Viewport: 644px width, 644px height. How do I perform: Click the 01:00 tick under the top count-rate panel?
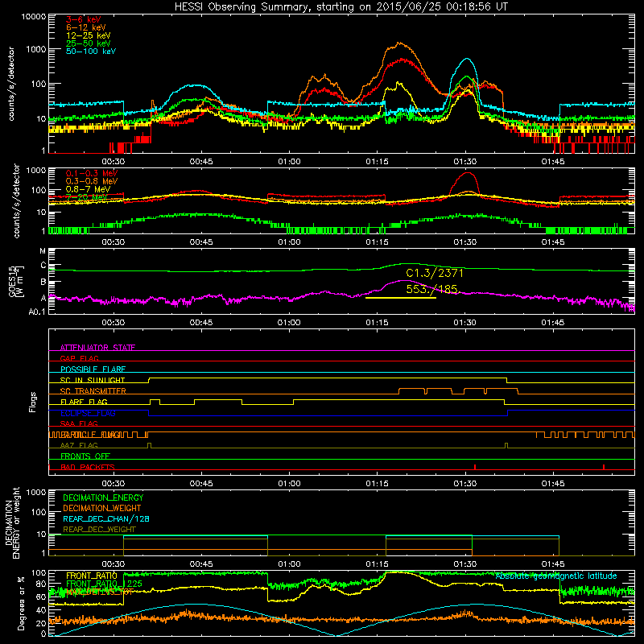pyautogui.click(x=289, y=162)
